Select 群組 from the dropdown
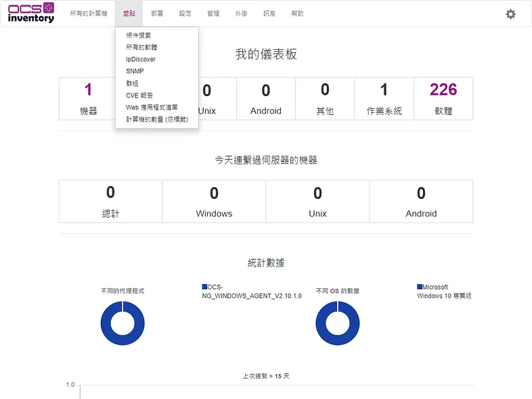The height and width of the screenshot is (399, 532). [132, 83]
